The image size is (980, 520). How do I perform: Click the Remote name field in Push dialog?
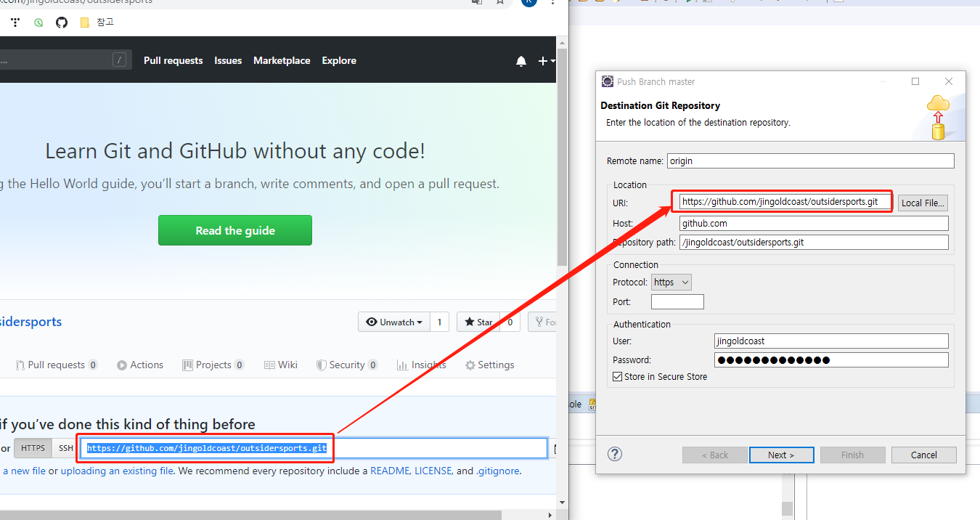coord(810,161)
